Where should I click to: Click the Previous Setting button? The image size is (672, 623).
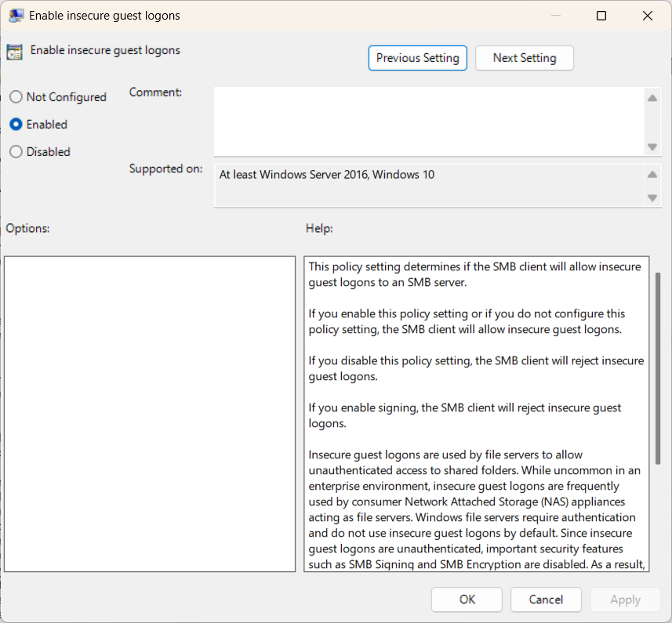tap(417, 57)
